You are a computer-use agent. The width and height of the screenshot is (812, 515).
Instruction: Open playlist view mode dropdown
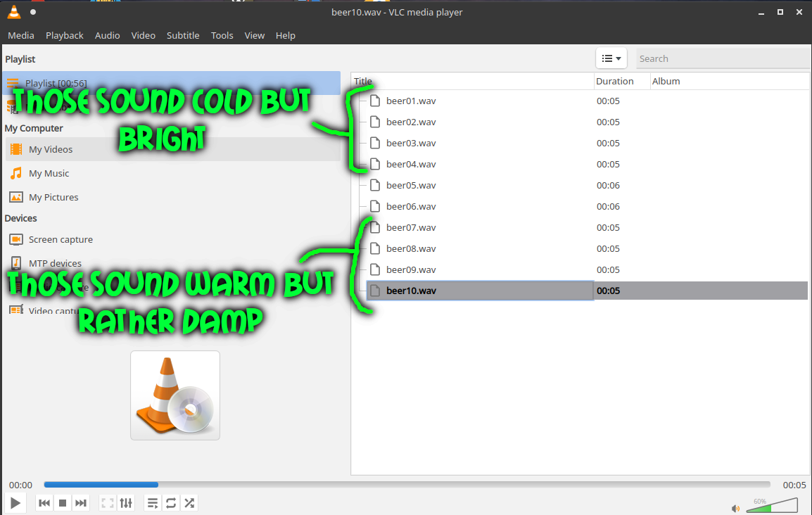pos(611,58)
